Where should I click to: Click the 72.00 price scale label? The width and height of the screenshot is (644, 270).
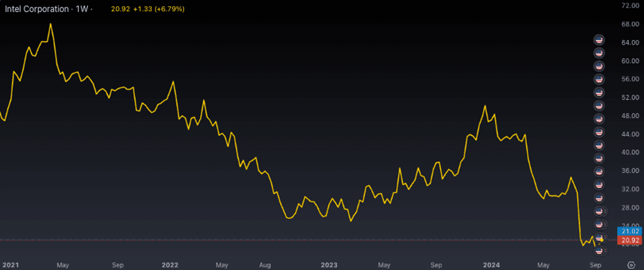[x=630, y=6]
